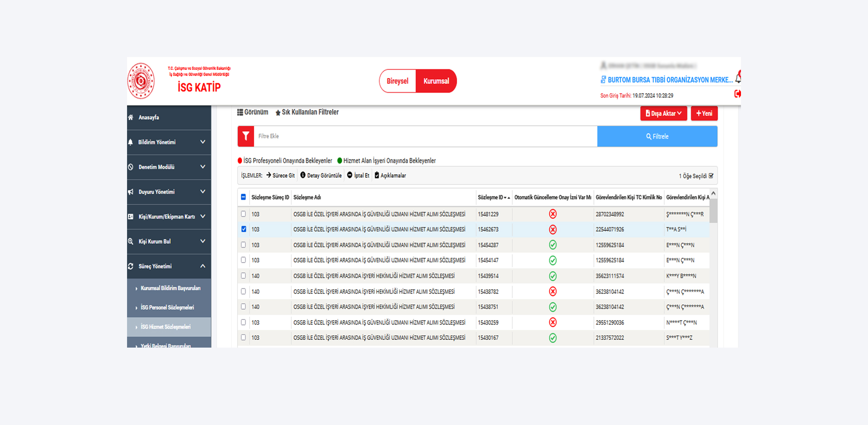The width and height of the screenshot is (868, 425).
Task: Click Detay Görüntüle action
Action: [x=321, y=176]
